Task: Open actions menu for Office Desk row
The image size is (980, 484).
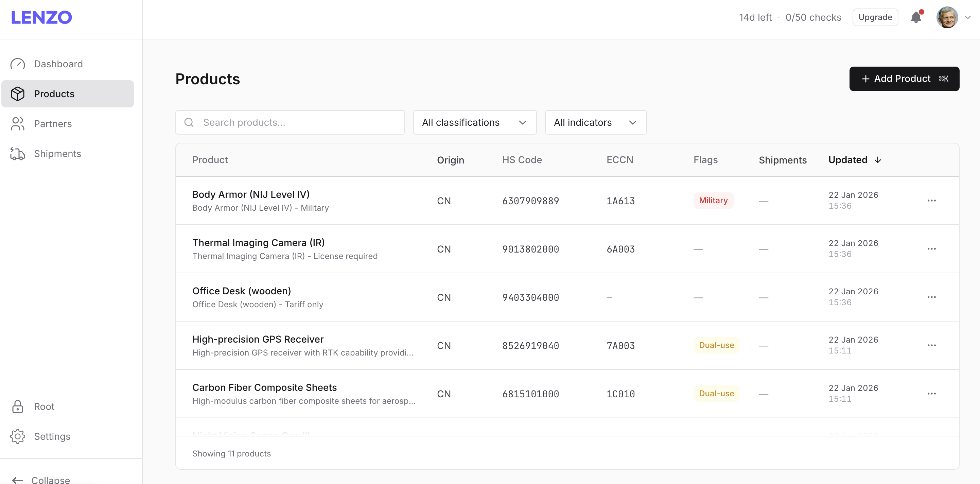Action: (x=932, y=297)
